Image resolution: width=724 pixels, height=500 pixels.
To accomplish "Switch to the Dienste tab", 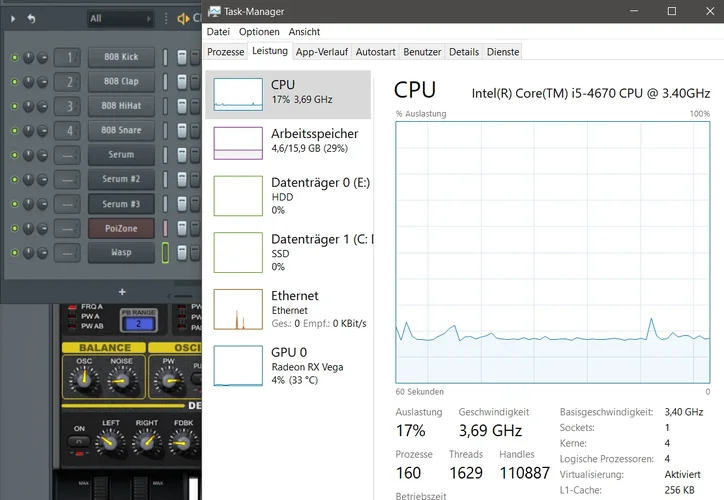I will [x=503, y=52].
